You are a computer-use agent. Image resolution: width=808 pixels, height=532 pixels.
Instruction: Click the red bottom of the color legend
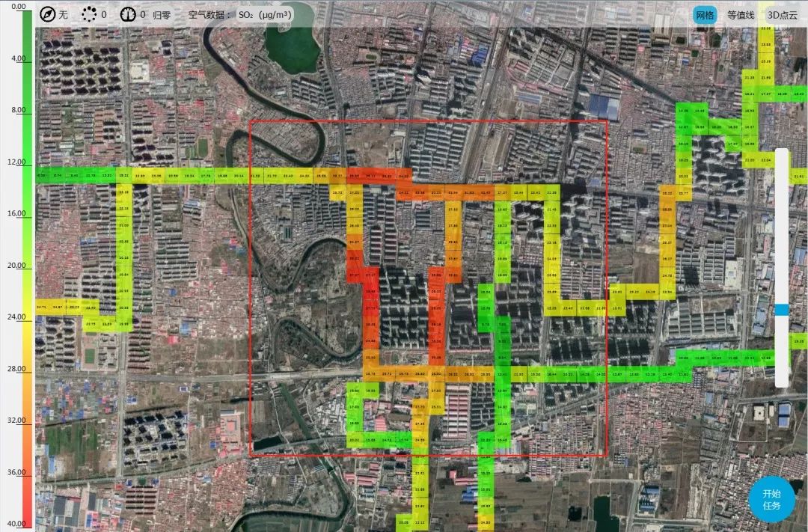pos(28,516)
